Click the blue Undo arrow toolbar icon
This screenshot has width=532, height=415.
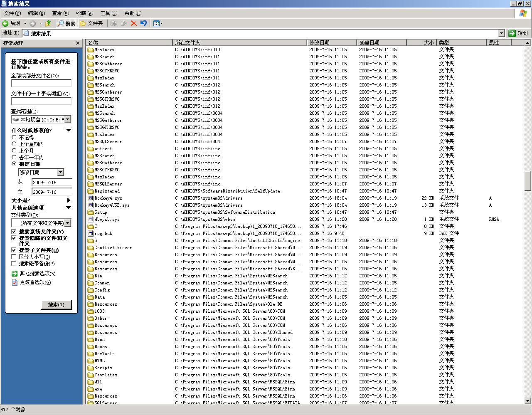(x=143, y=23)
